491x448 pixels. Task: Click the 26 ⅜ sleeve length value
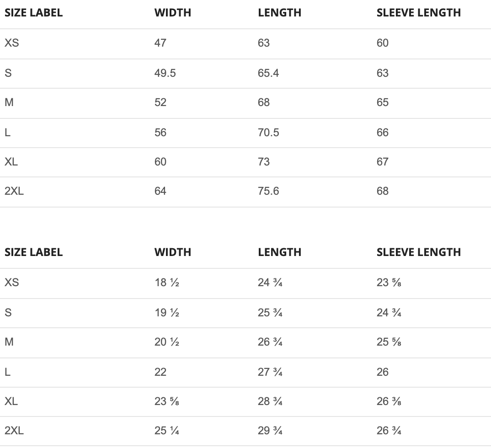coord(389,401)
